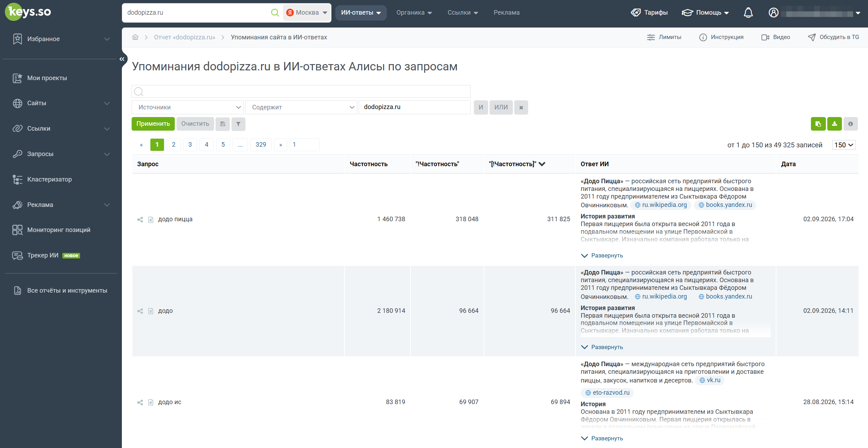The height and width of the screenshot is (448, 868).
Task: Open the Органика top menu
Action: [414, 13]
